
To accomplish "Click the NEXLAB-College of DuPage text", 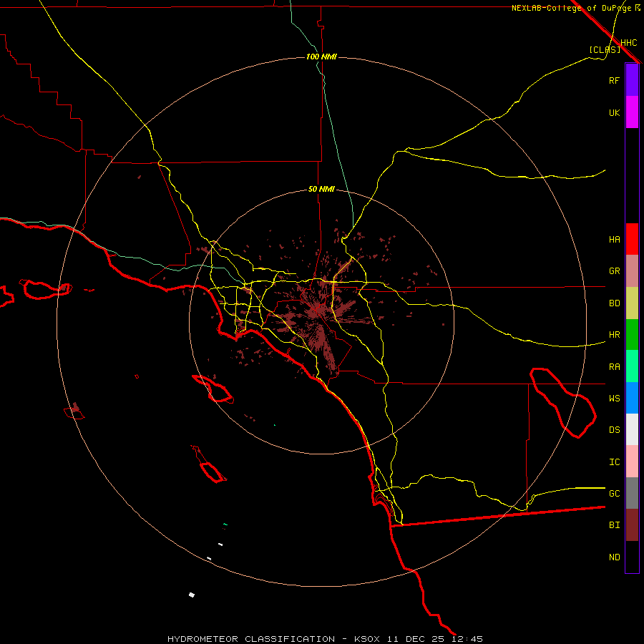I will (571, 8).
